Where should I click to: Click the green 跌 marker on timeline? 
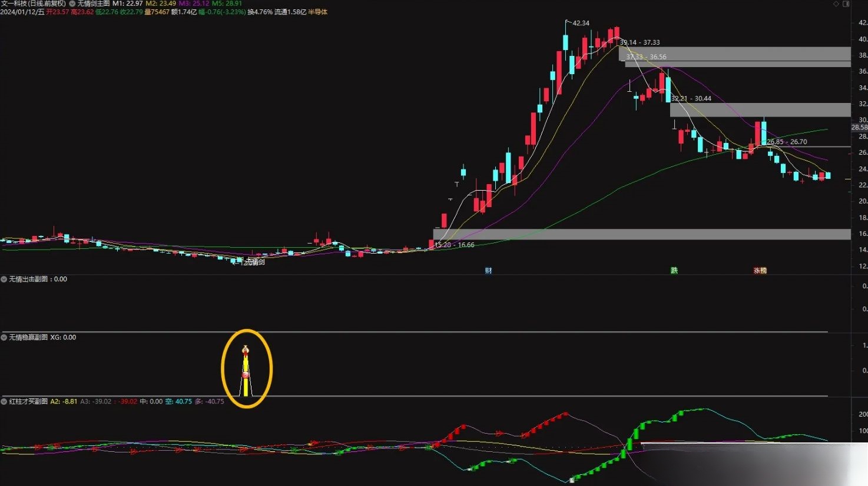674,271
